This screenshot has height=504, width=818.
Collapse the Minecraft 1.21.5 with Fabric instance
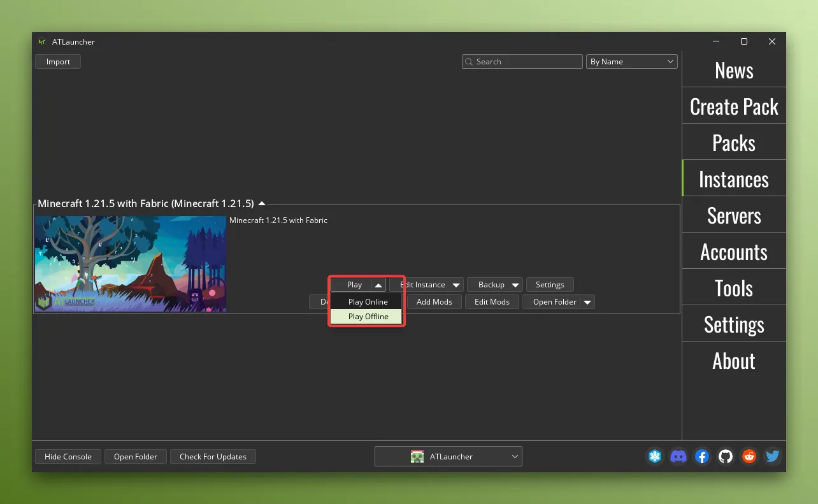(261, 204)
